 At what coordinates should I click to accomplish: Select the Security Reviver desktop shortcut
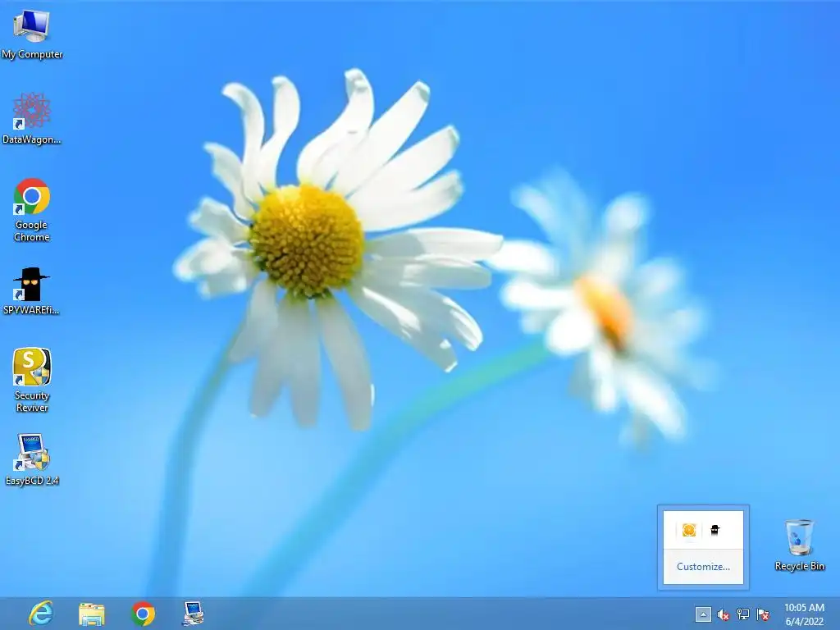32,380
